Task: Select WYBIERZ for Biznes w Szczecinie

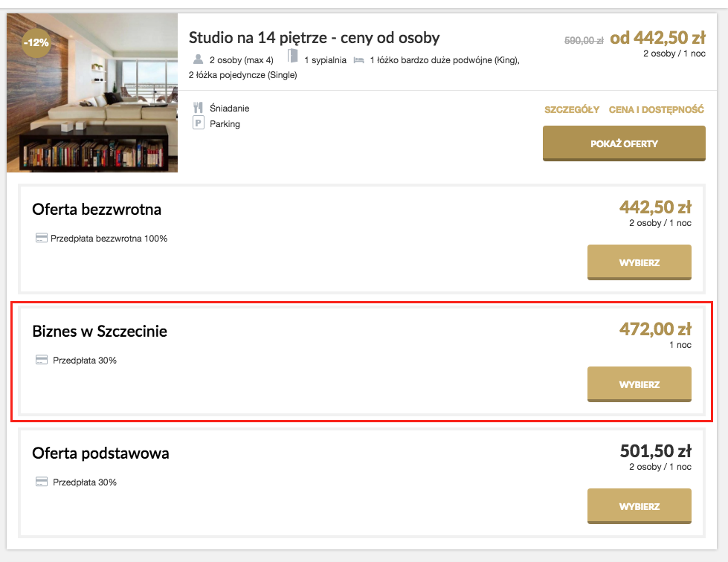Action: tap(640, 384)
